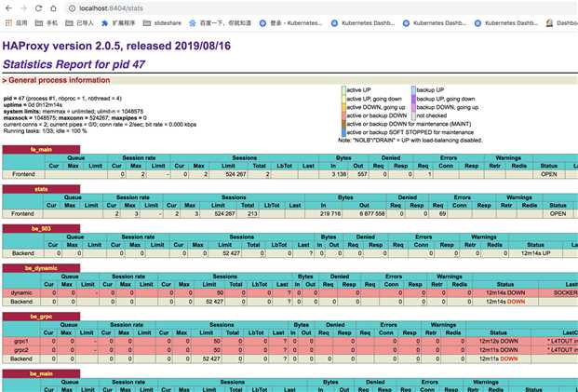The height and width of the screenshot is (392, 578).
Task: Click the dynamic row 12m14s DOWN status
Action: pos(505,292)
